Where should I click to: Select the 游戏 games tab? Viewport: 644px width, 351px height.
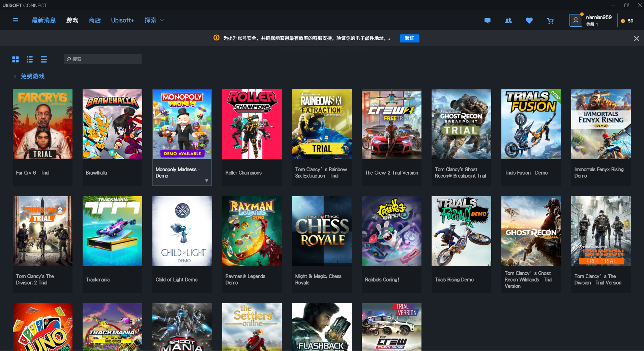pos(72,20)
